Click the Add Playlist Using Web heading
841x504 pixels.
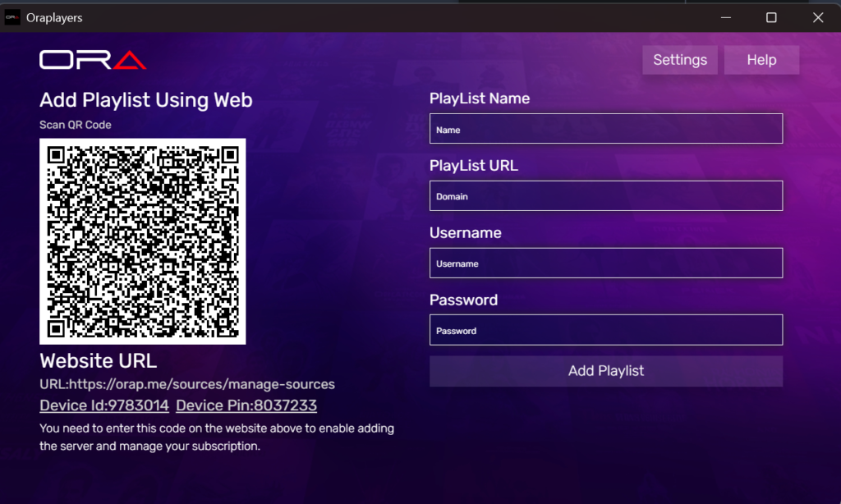(145, 100)
